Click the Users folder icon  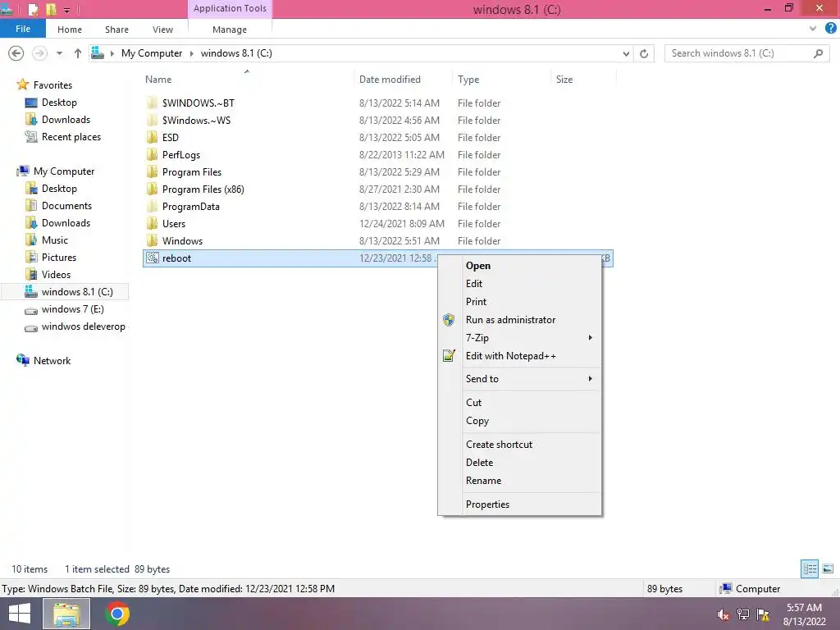(153, 223)
